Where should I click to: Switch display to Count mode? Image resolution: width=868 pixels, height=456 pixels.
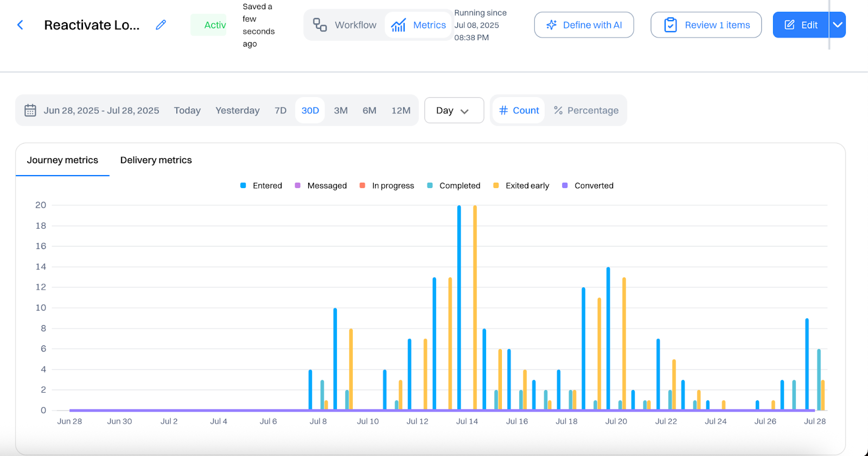click(519, 111)
